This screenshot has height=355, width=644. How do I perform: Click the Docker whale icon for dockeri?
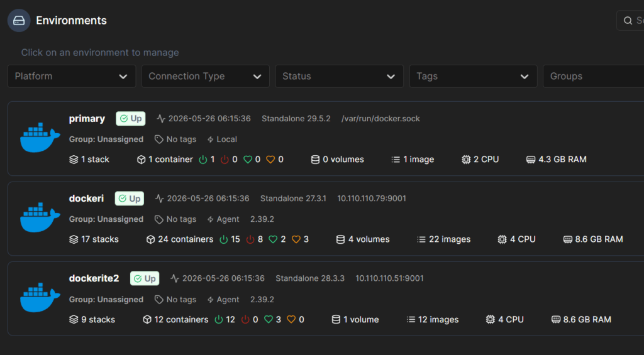[40, 217]
